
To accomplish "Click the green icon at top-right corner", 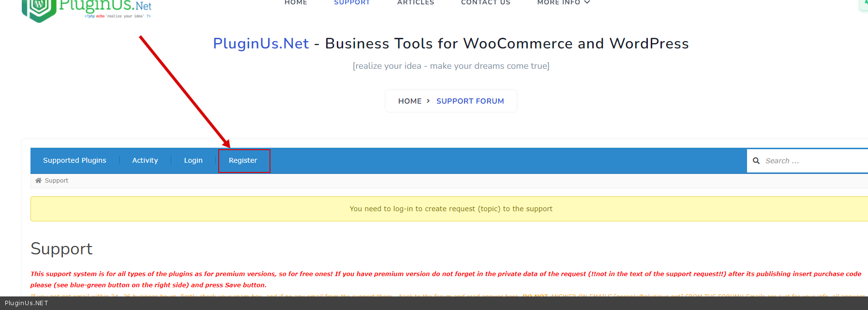I will coord(864,4).
